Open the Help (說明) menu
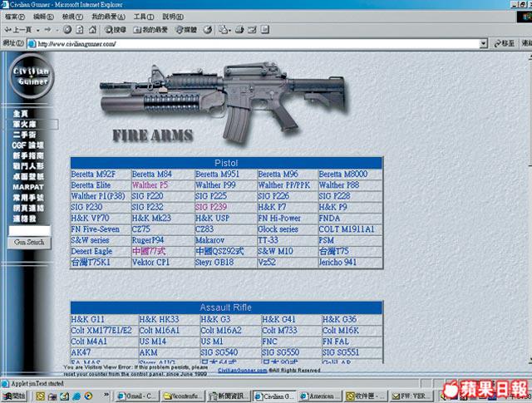The height and width of the screenshot is (403, 532). (173, 17)
